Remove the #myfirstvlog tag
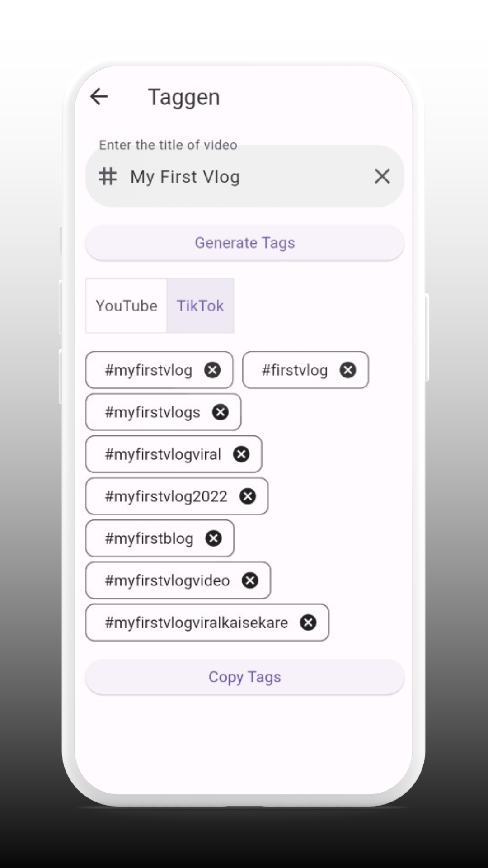The height and width of the screenshot is (868, 488). [212, 370]
